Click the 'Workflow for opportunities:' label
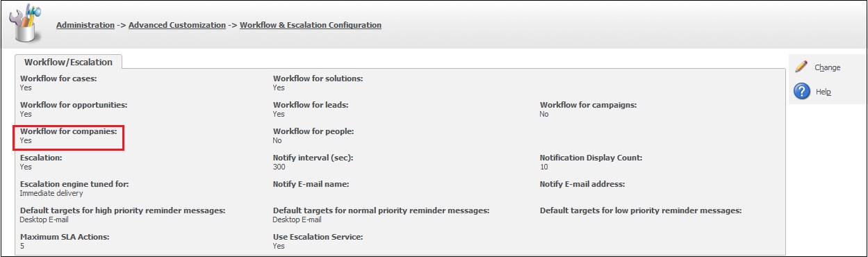This screenshot has width=868, height=257. pyautogui.click(x=74, y=105)
